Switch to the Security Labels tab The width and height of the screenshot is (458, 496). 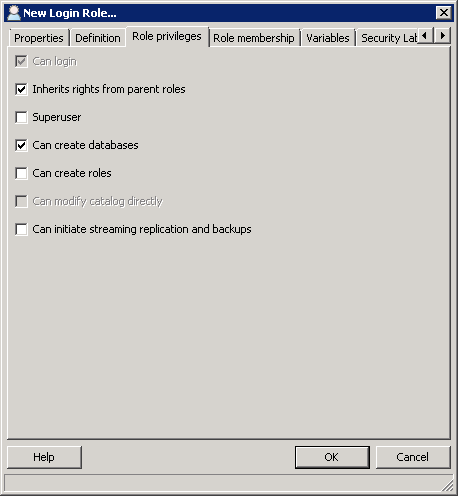pos(389,38)
